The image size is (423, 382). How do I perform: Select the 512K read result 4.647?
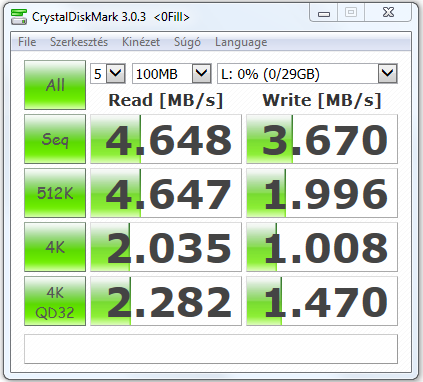coord(166,193)
